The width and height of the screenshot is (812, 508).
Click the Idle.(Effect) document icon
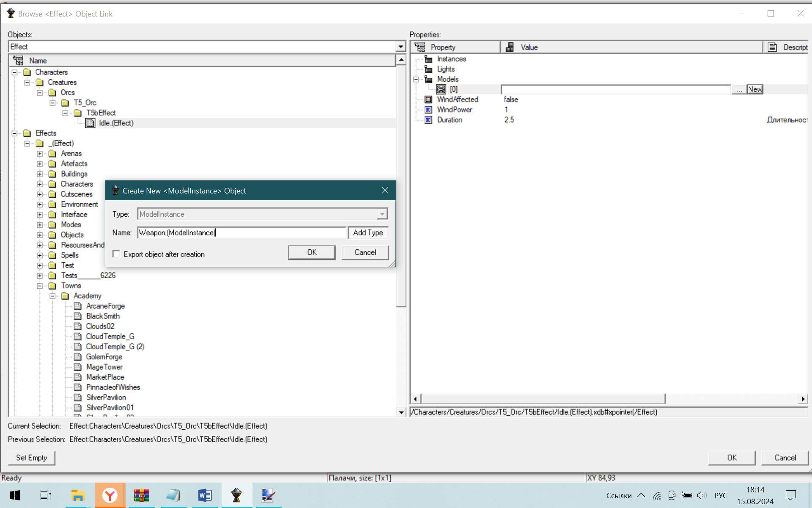[90, 123]
